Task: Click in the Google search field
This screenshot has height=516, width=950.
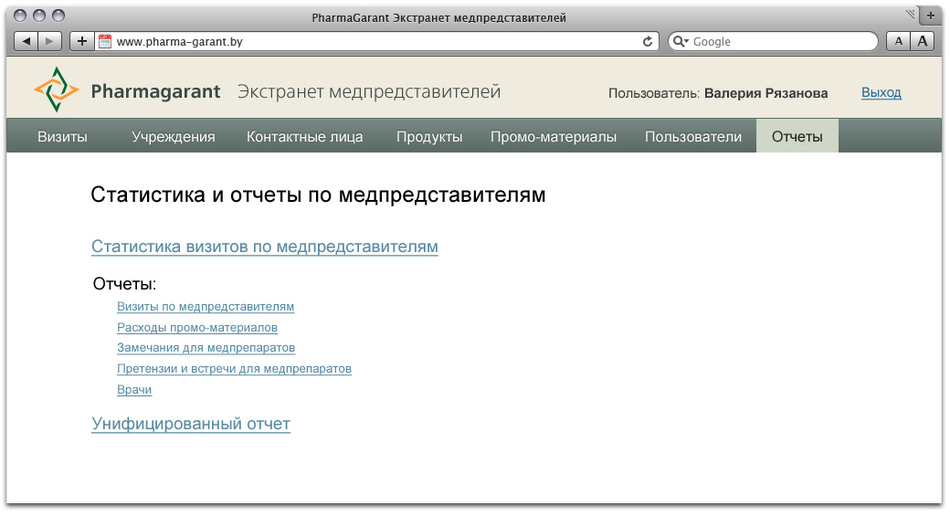Action: (780, 42)
